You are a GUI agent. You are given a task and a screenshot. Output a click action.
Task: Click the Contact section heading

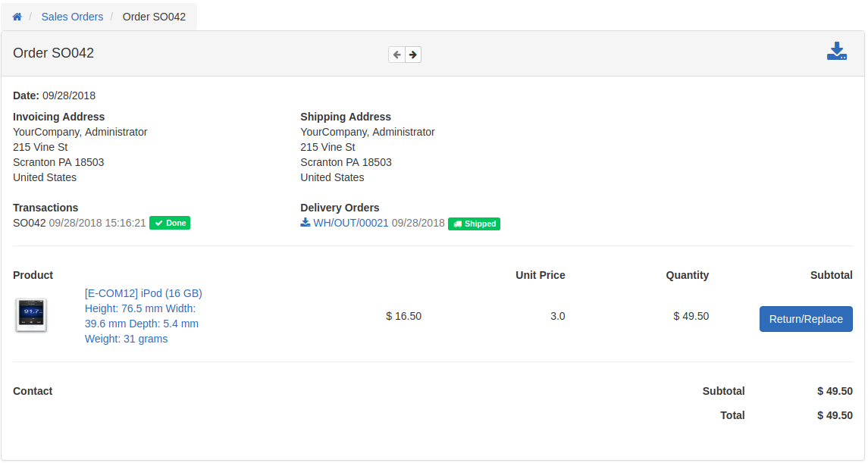[x=33, y=391]
